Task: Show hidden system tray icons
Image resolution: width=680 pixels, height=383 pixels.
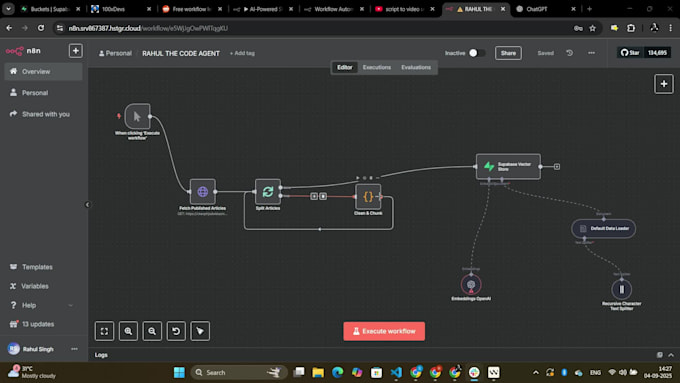Action: (x=536, y=372)
